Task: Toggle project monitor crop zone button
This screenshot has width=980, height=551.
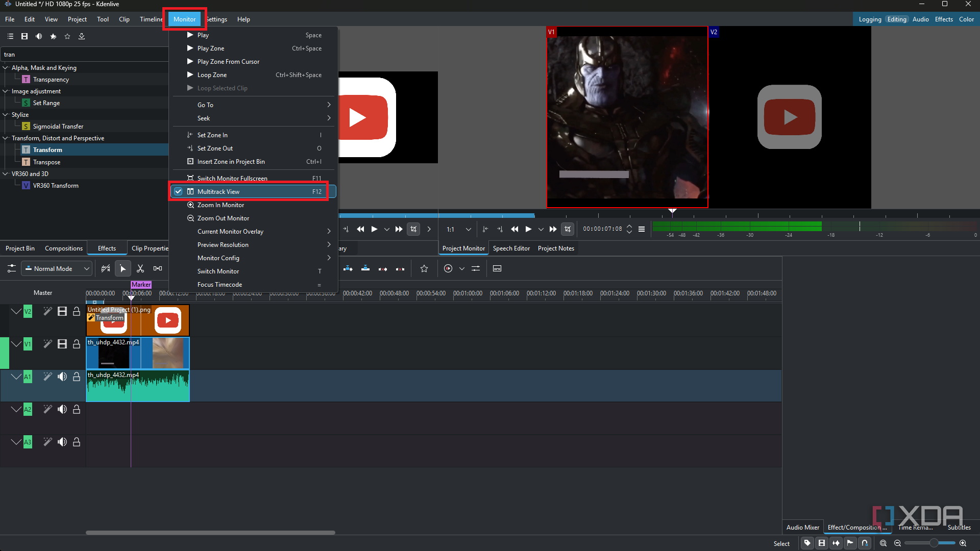Action: point(568,229)
